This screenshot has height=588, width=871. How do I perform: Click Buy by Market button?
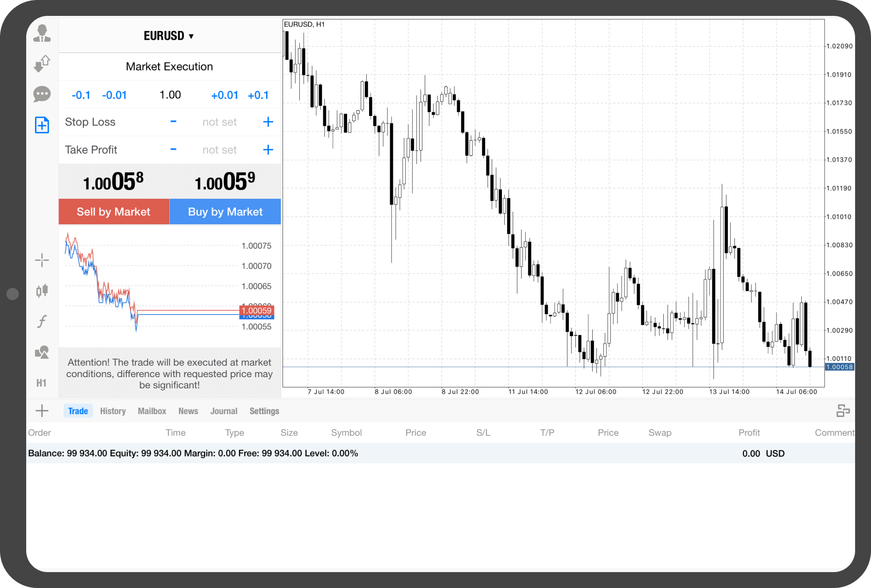click(225, 212)
